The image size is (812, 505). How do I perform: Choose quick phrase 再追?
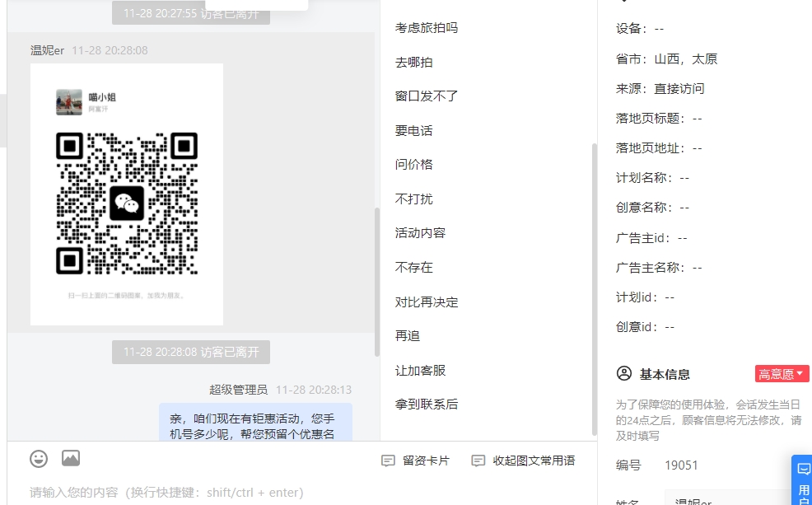pos(407,336)
